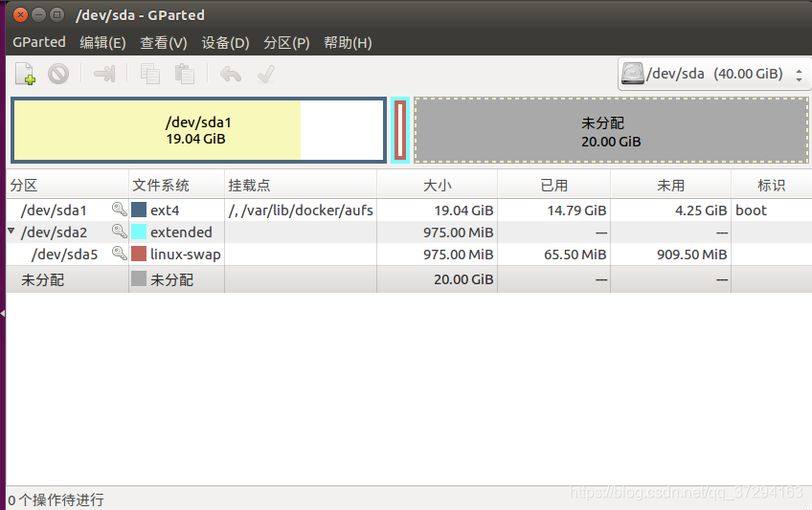Open the 帮助(H) menu
The height and width of the screenshot is (510, 812).
tap(348, 42)
